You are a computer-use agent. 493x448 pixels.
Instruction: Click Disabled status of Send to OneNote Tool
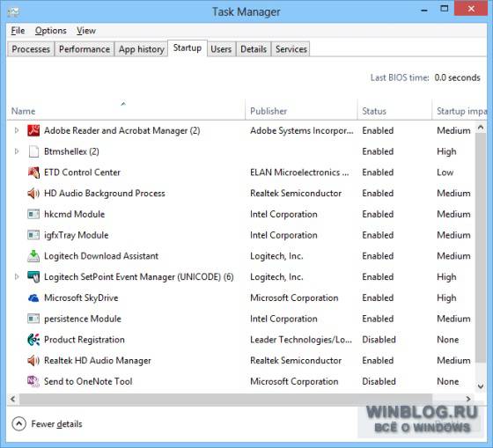tap(379, 381)
